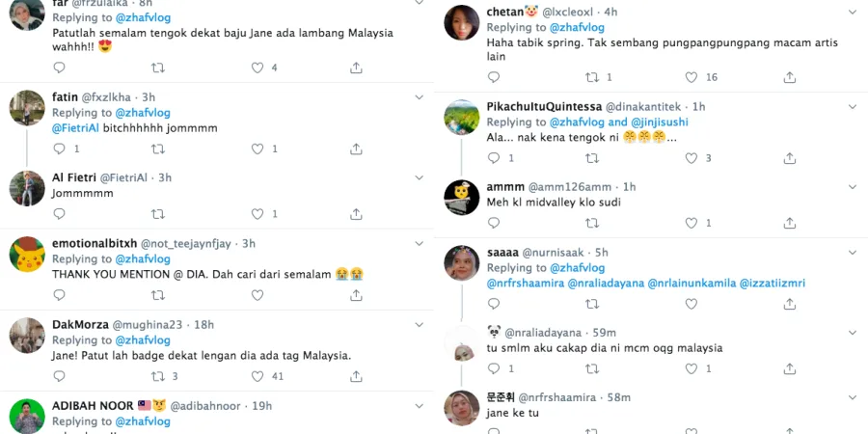Image resolution: width=868 pixels, height=434 pixels.
Task: Like DakMorza's tweet with 41 likes
Action: pos(258,376)
